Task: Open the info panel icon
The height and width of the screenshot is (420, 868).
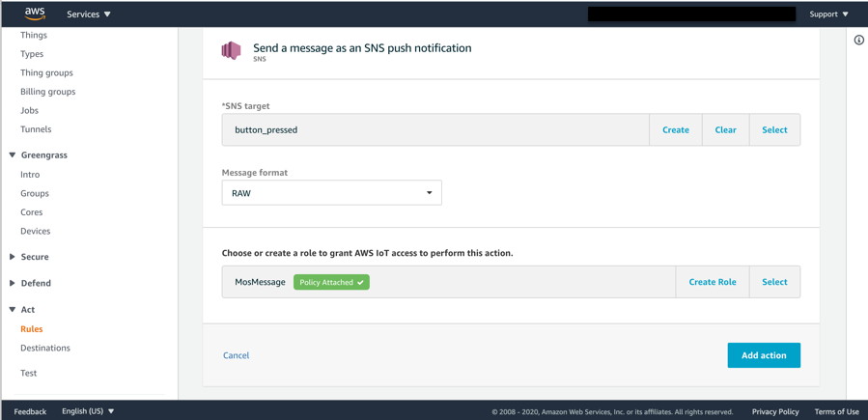Action: pyautogui.click(x=859, y=40)
